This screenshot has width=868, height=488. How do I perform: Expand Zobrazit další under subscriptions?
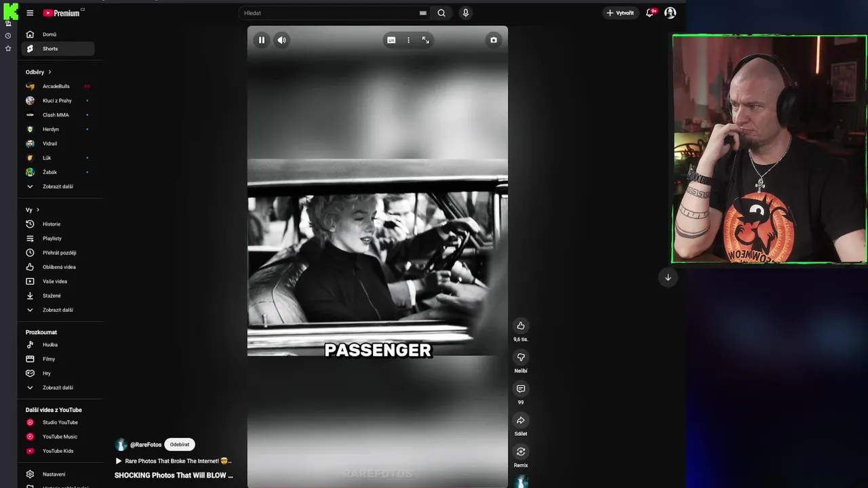point(58,186)
